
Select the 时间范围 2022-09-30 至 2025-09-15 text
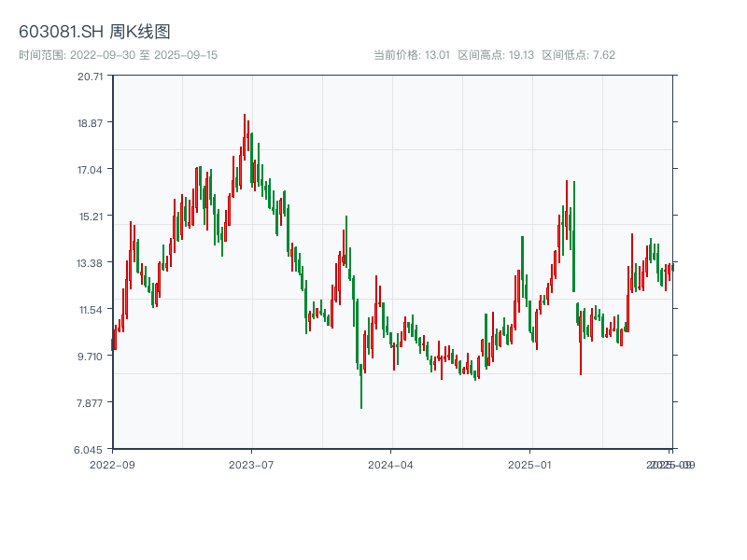119,55
